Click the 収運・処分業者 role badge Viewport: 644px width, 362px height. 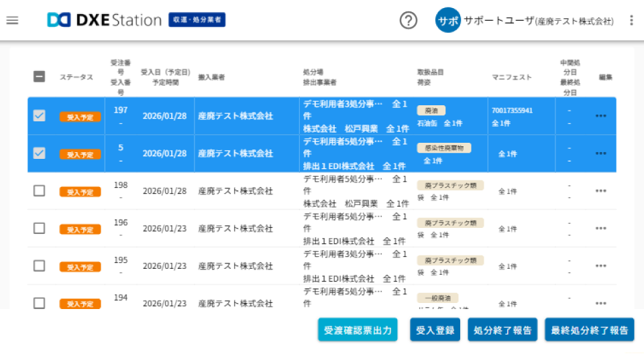point(197,20)
